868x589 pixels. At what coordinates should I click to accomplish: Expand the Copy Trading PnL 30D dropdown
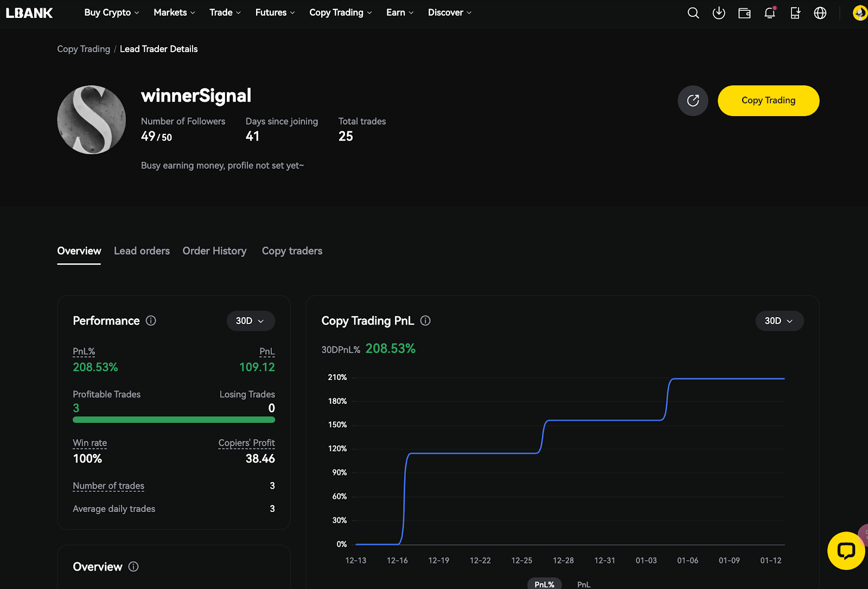click(x=779, y=321)
